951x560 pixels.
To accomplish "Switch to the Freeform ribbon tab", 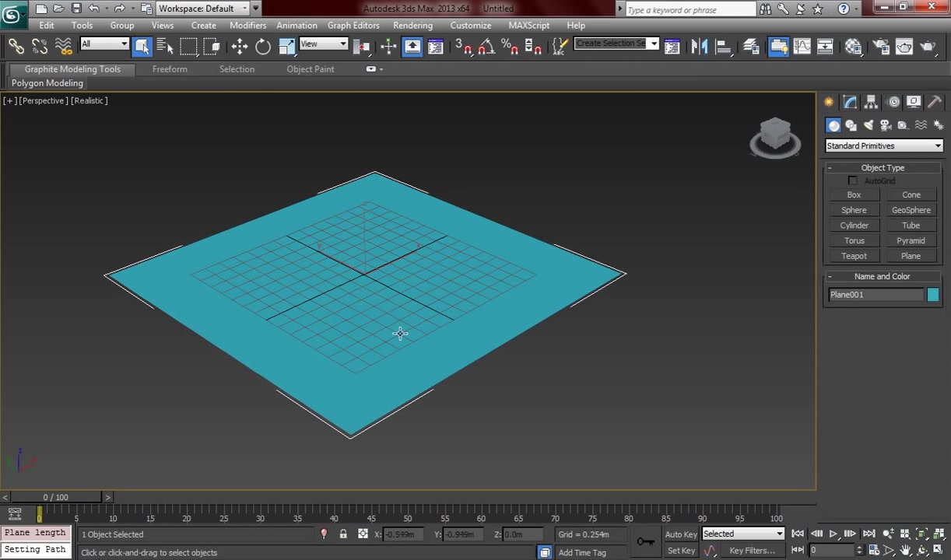I will click(170, 69).
